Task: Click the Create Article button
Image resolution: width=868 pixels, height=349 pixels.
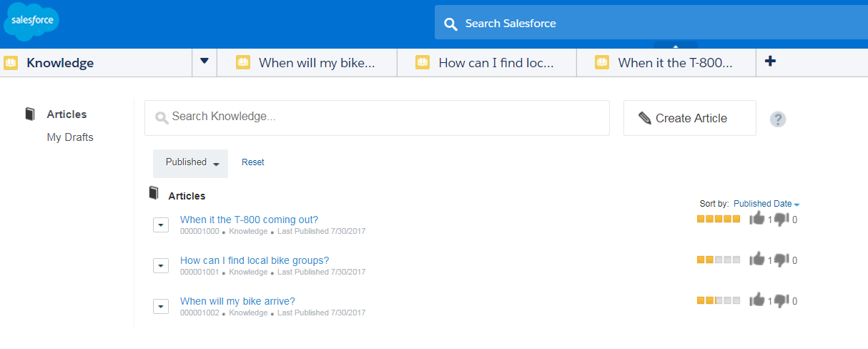Action: pyautogui.click(x=690, y=118)
